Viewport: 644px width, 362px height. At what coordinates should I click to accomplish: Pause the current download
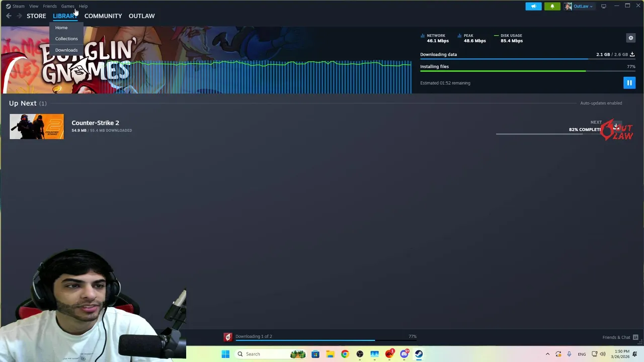[629, 83]
